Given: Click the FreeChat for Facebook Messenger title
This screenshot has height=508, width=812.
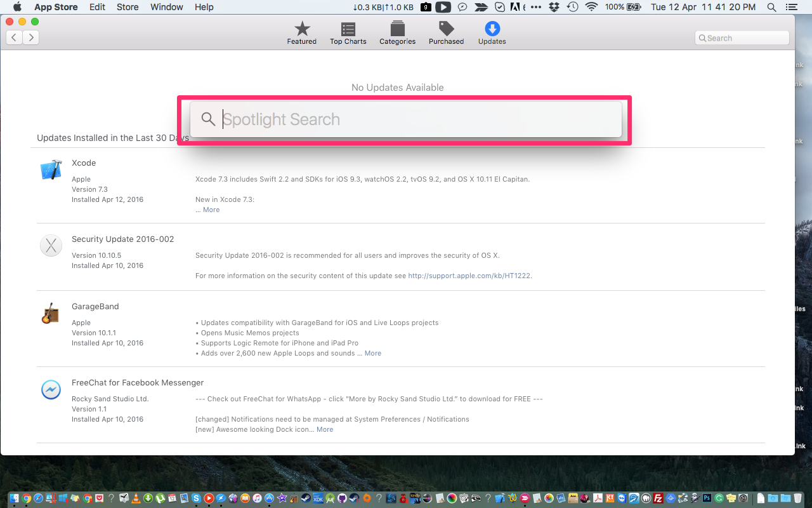Looking at the screenshot, I should [138, 383].
